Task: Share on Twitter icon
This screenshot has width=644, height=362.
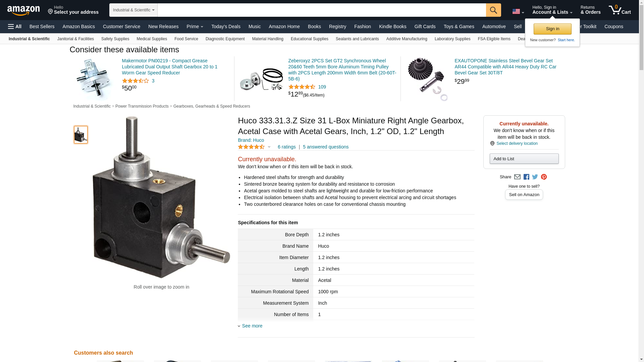Action: [535, 177]
